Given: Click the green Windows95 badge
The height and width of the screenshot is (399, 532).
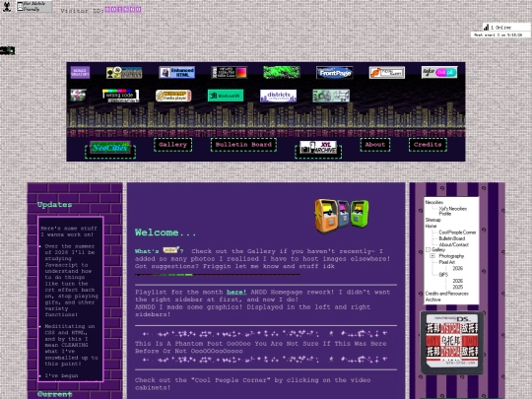Looking at the screenshot, I should [226, 96].
